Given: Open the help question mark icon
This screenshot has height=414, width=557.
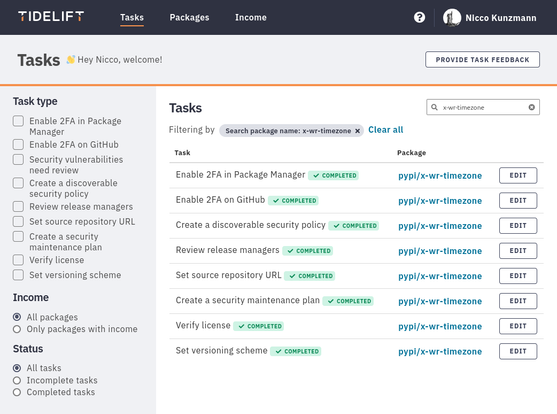Looking at the screenshot, I should point(419,17).
